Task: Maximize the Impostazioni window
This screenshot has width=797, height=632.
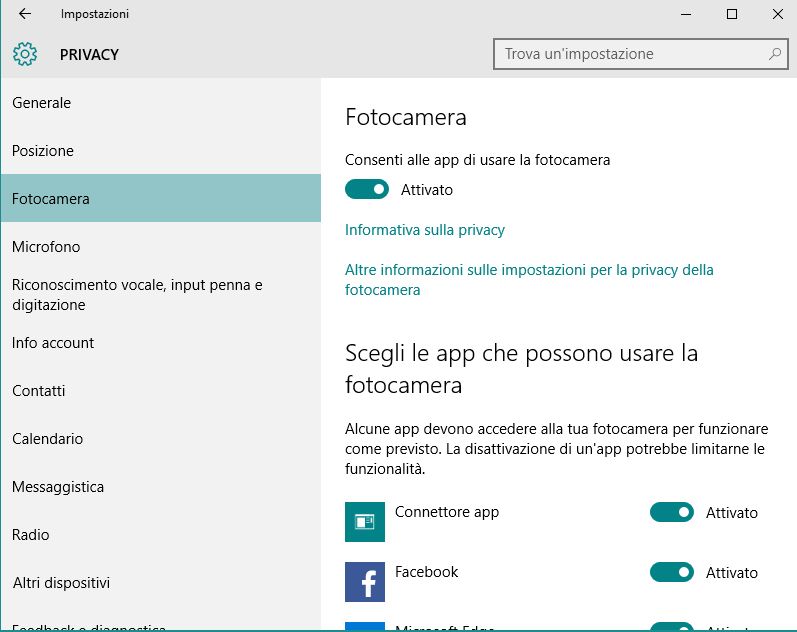Action: (x=731, y=14)
